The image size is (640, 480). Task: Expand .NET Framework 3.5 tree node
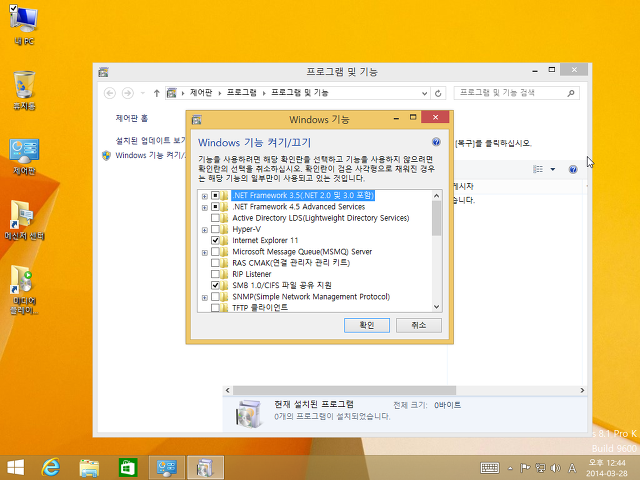click(x=204, y=196)
